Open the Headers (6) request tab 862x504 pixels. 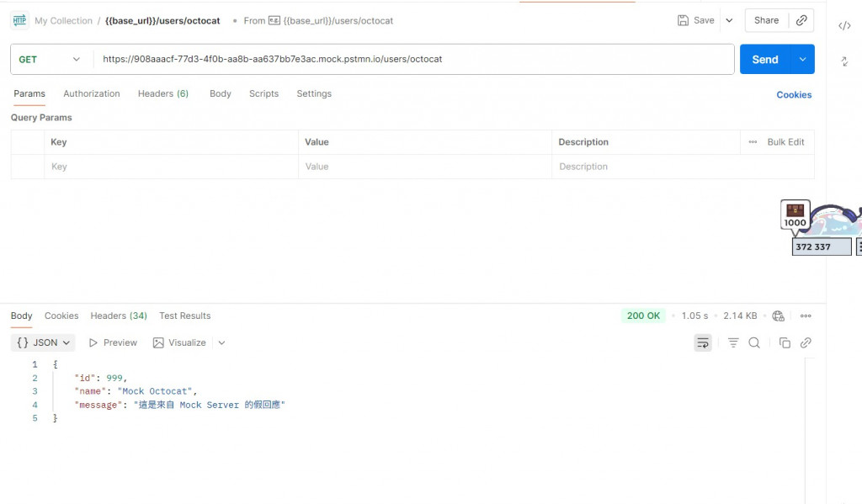coord(163,93)
